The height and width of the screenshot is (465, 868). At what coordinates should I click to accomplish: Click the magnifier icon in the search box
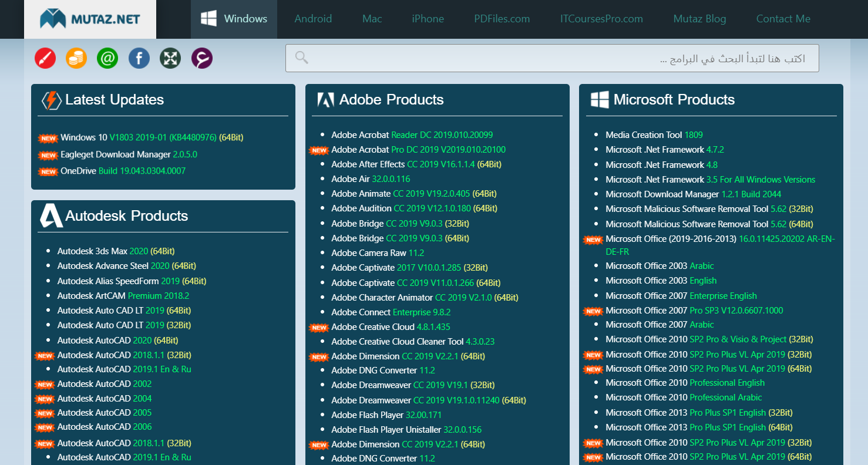pos(302,58)
